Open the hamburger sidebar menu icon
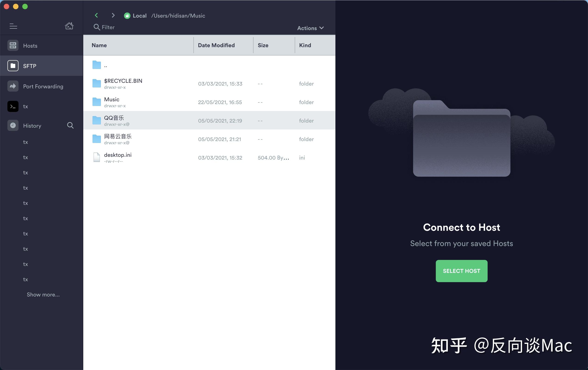The image size is (588, 370). pyautogui.click(x=13, y=26)
